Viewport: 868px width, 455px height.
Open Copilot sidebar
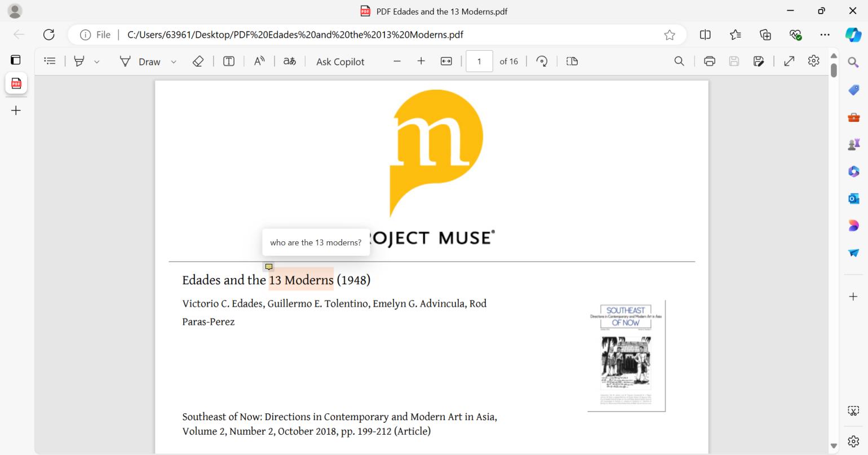pyautogui.click(x=853, y=34)
